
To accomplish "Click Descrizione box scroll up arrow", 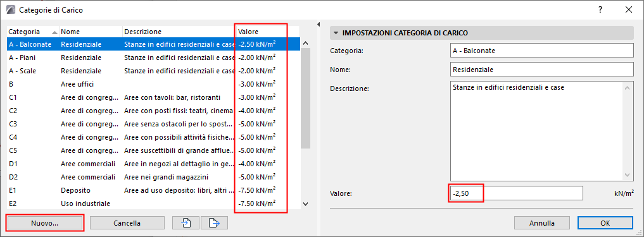I will [x=628, y=88].
